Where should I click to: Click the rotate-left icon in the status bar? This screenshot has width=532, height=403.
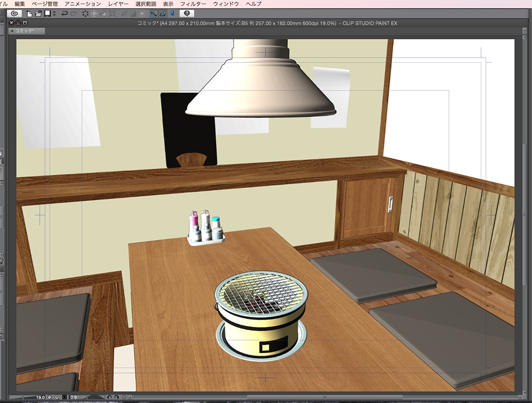(110, 397)
